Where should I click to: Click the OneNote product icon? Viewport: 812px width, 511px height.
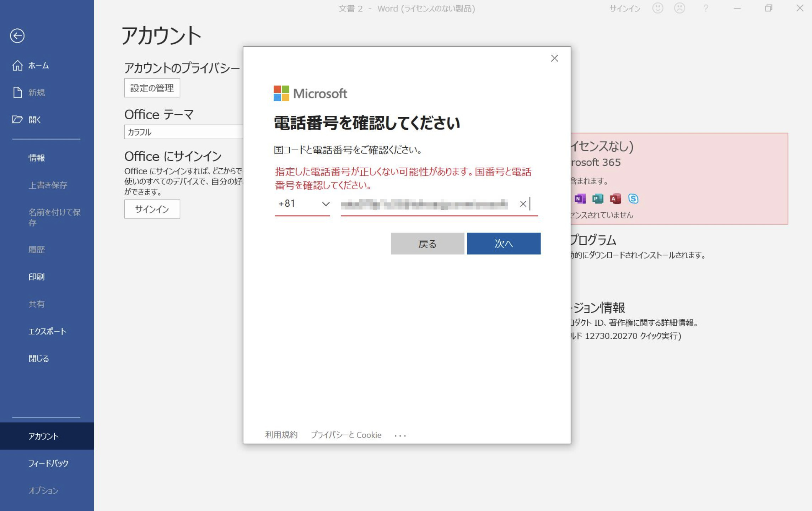click(x=580, y=199)
